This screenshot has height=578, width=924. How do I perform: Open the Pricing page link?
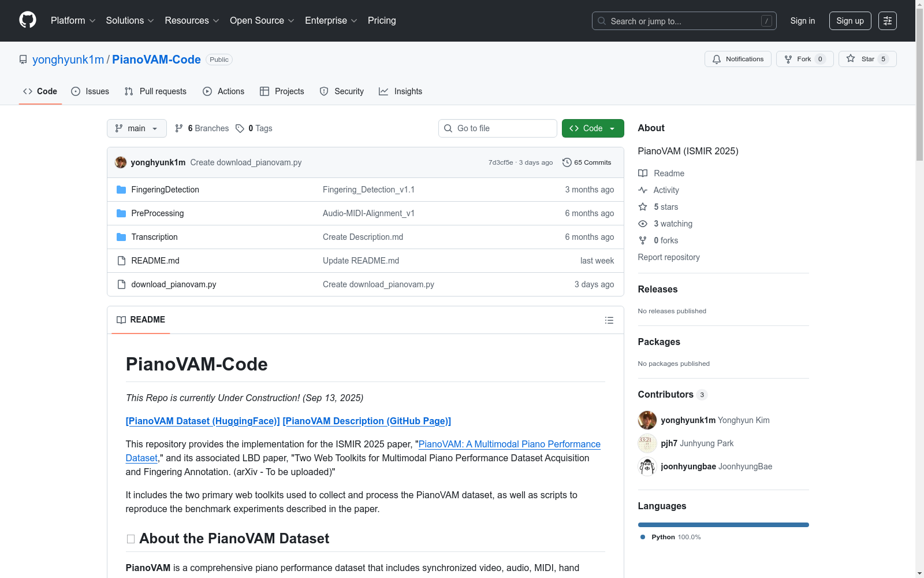(x=382, y=21)
